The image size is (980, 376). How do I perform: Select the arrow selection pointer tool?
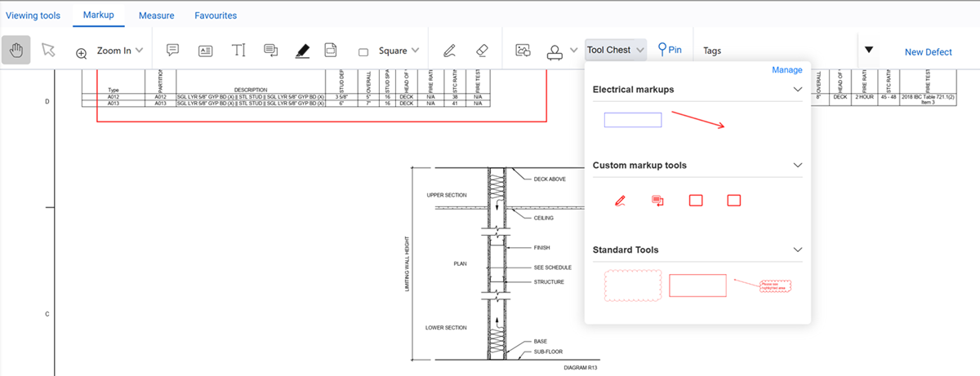coord(49,51)
